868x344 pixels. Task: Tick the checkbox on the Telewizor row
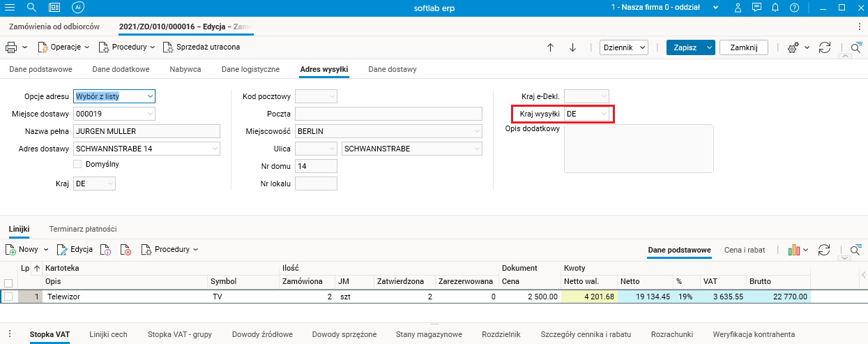(8, 297)
